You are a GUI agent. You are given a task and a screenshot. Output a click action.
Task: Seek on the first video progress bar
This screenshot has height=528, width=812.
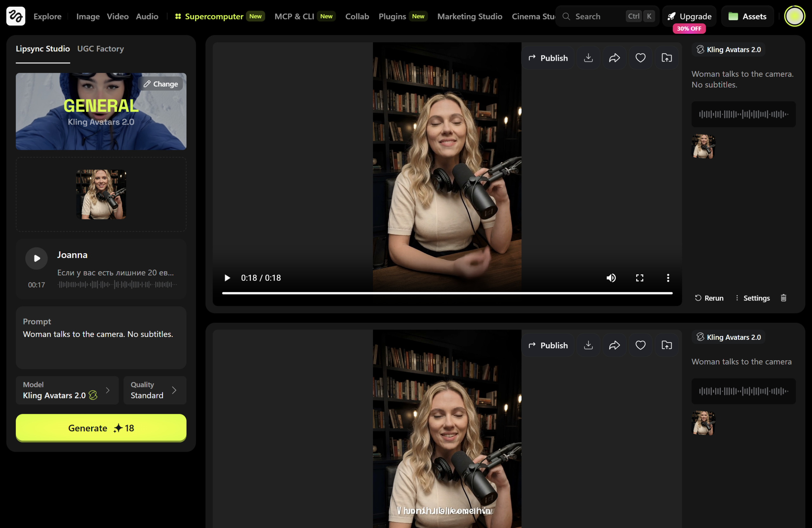click(x=447, y=293)
